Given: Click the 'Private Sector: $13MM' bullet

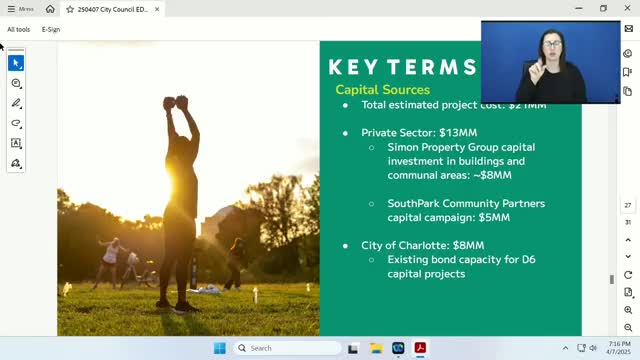Looking at the screenshot, I should [419, 133].
